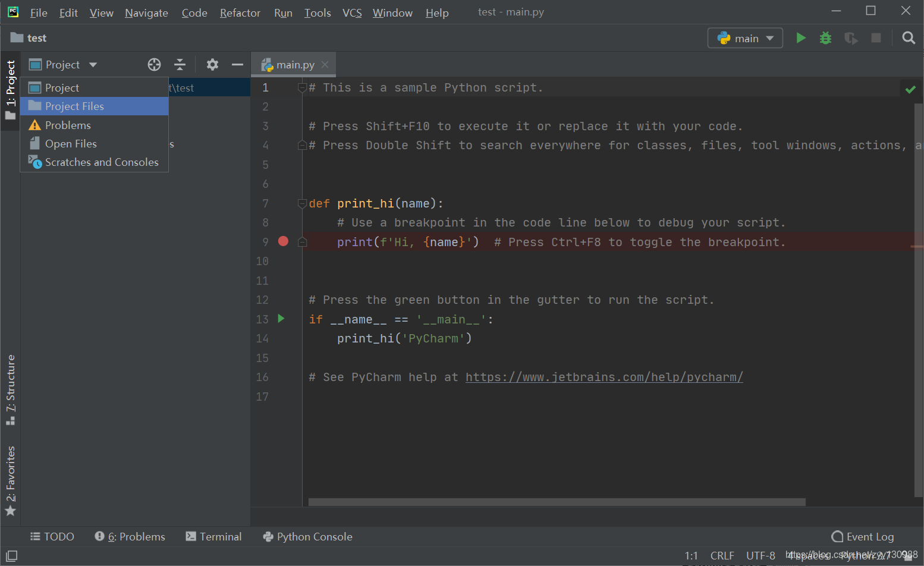Open the Help menu
This screenshot has width=924, height=566.
point(437,12)
